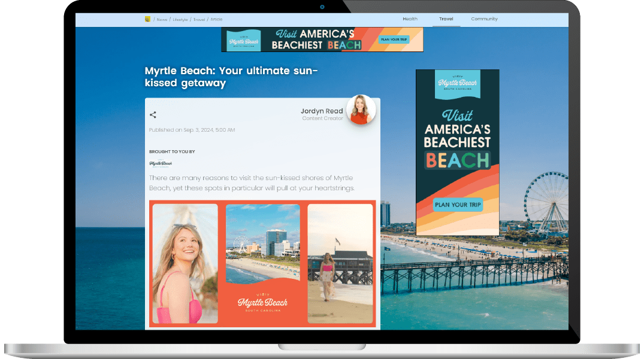This screenshot has width=644, height=359.
Task: Click the Content Creator label
Action: click(x=322, y=118)
